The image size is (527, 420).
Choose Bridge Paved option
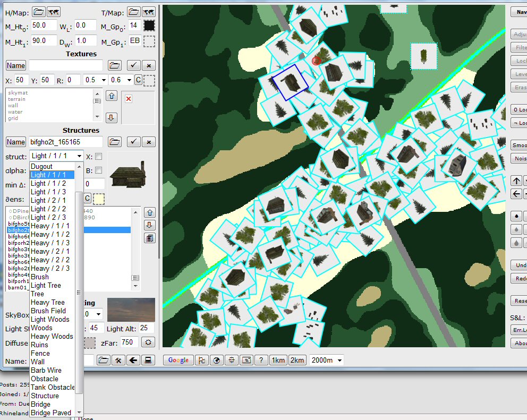(x=52, y=413)
